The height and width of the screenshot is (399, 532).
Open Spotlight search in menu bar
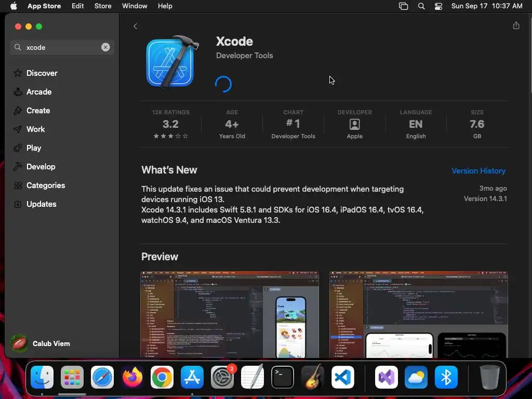coord(421,6)
